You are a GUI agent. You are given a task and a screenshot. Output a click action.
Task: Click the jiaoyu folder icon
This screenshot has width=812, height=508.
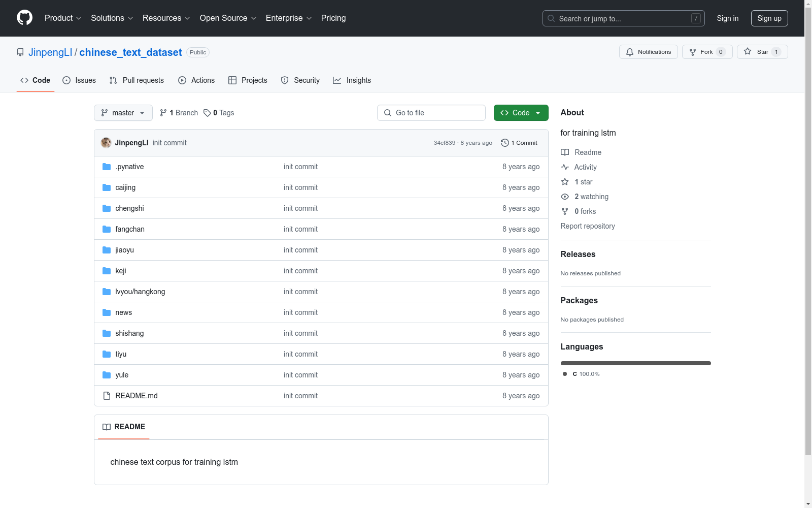(107, 250)
